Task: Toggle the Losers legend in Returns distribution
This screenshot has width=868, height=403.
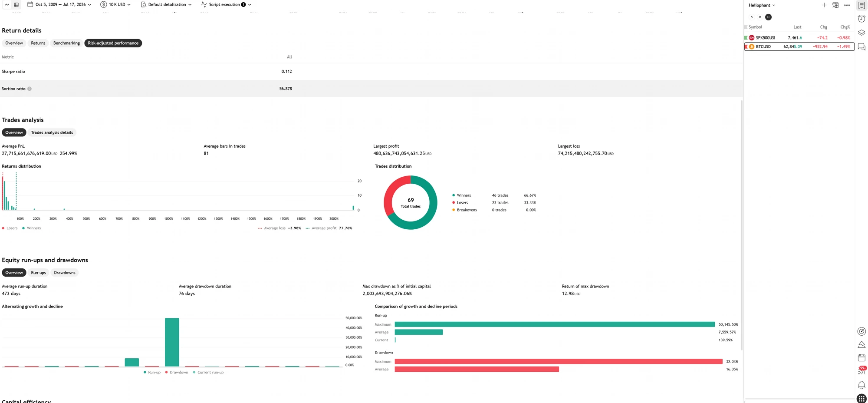Action: coord(10,228)
